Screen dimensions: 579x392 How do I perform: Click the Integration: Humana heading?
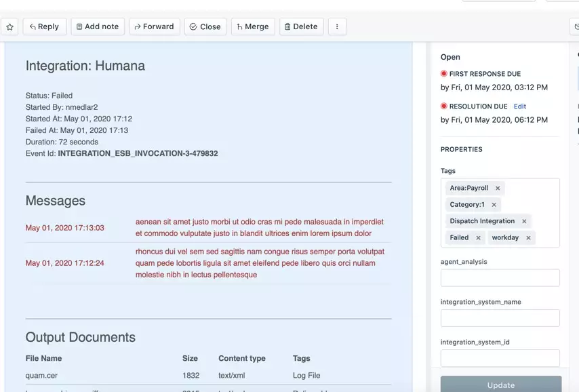[x=85, y=66]
